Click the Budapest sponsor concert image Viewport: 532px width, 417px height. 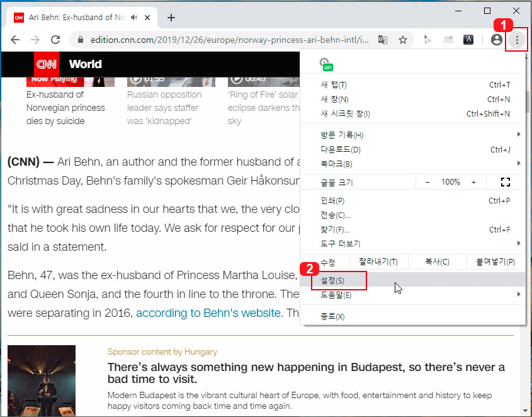point(42,380)
